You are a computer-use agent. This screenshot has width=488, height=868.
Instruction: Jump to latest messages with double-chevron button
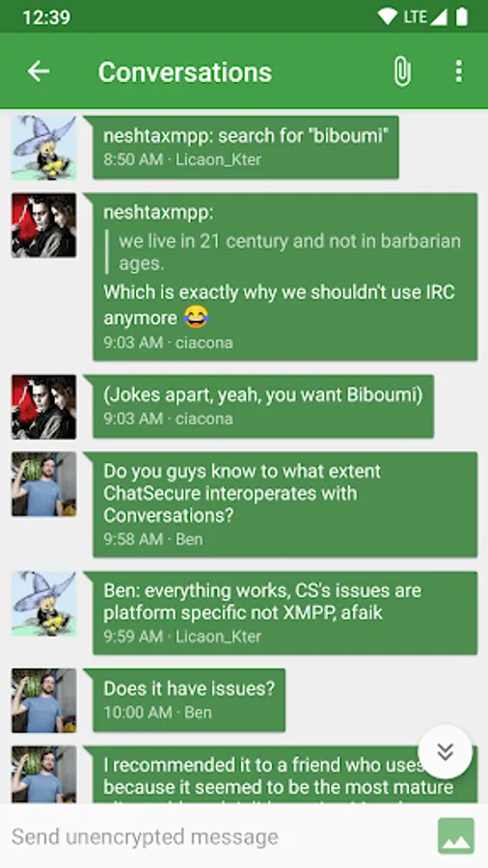[445, 751]
